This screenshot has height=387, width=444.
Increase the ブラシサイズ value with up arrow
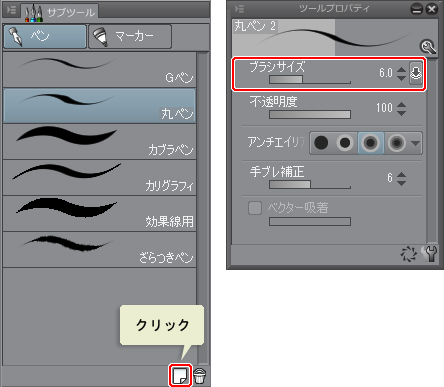point(402,70)
